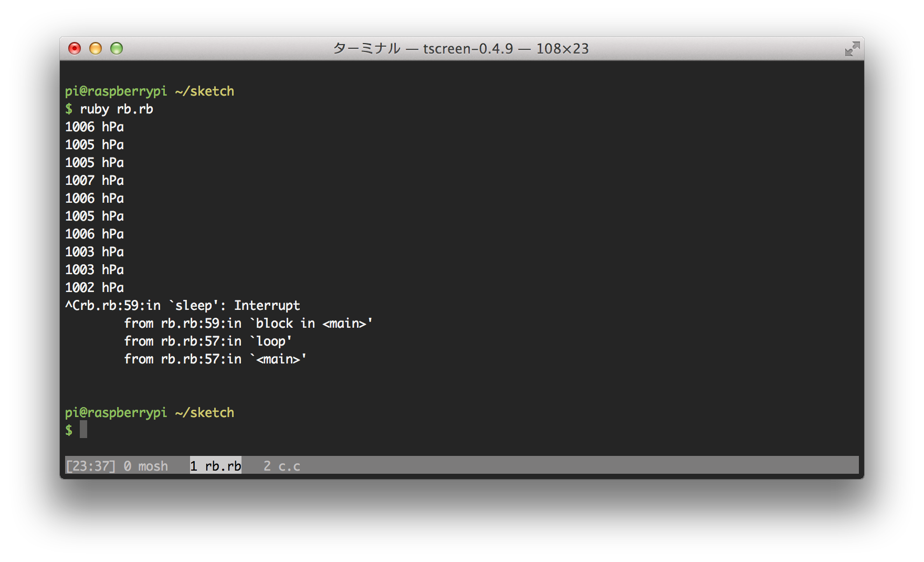
Task: Click the yellow minimize window button
Action: pyautogui.click(x=96, y=49)
